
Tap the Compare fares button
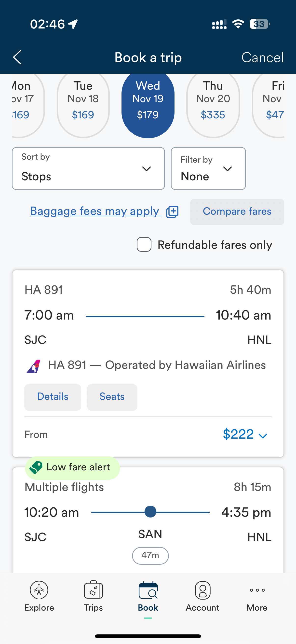pos(237,212)
